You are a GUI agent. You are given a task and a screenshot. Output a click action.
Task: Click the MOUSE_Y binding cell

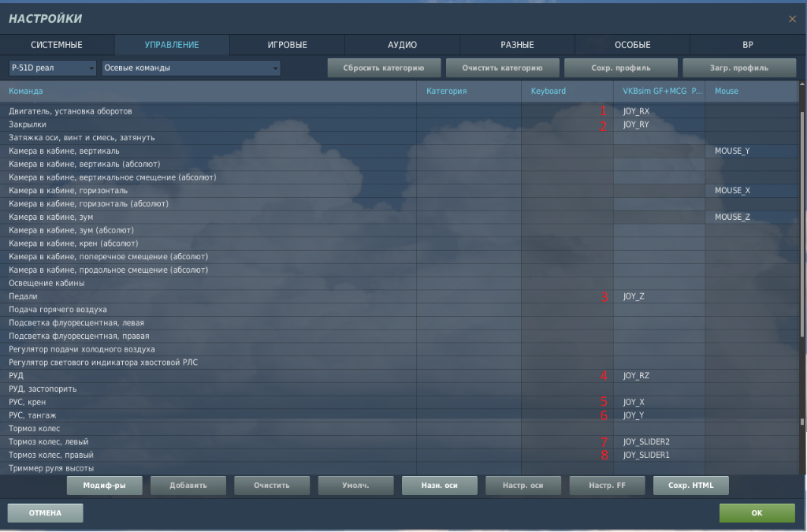750,151
